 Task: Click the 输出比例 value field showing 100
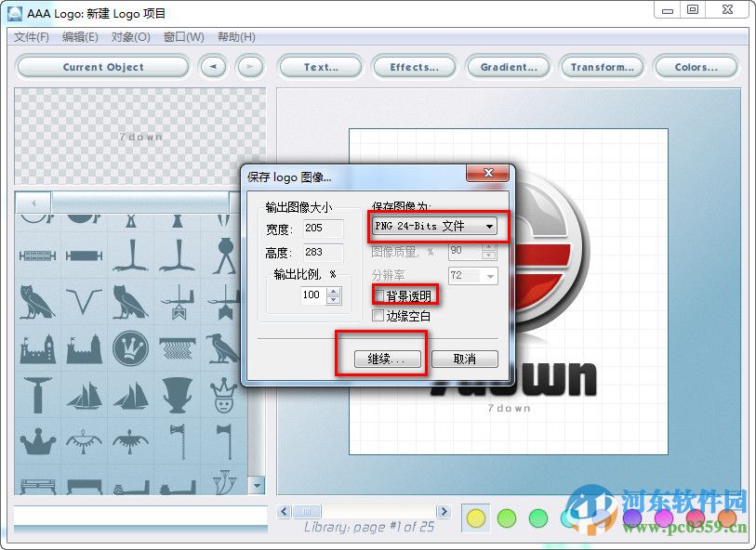tap(313, 295)
